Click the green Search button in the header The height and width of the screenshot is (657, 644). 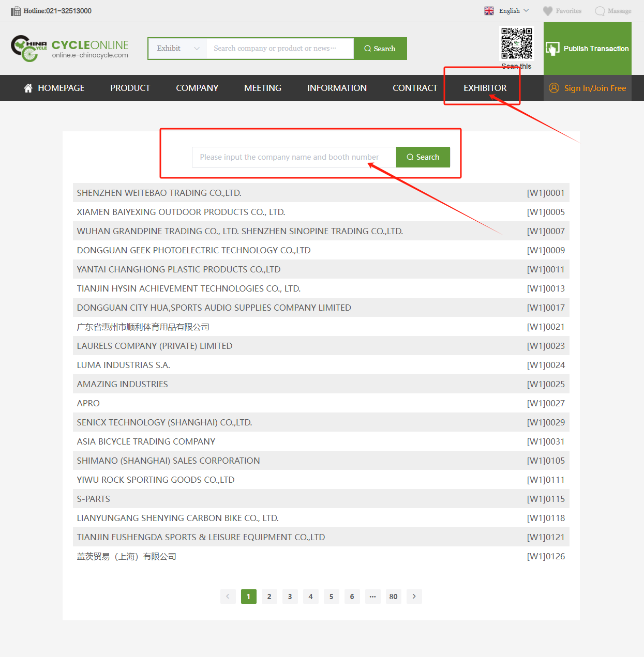pyautogui.click(x=380, y=49)
